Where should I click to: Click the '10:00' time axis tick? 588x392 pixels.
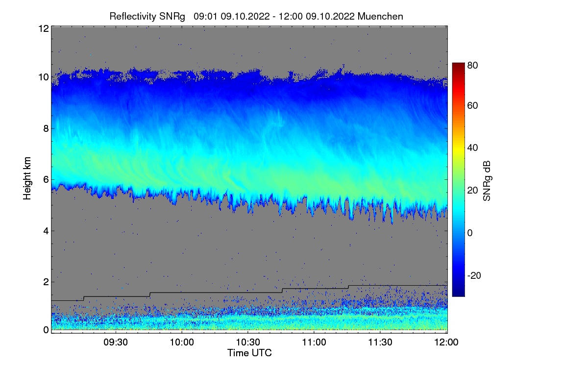point(182,343)
